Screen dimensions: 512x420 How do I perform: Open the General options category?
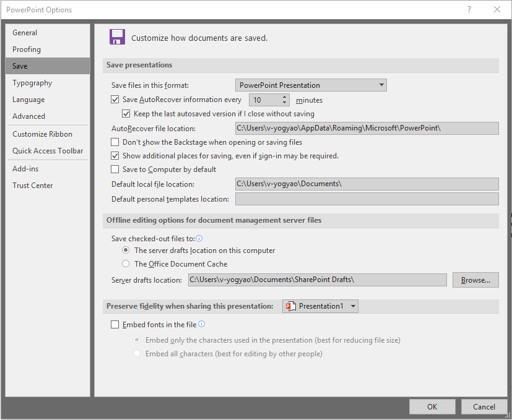pyautogui.click(x=48, y=33)
